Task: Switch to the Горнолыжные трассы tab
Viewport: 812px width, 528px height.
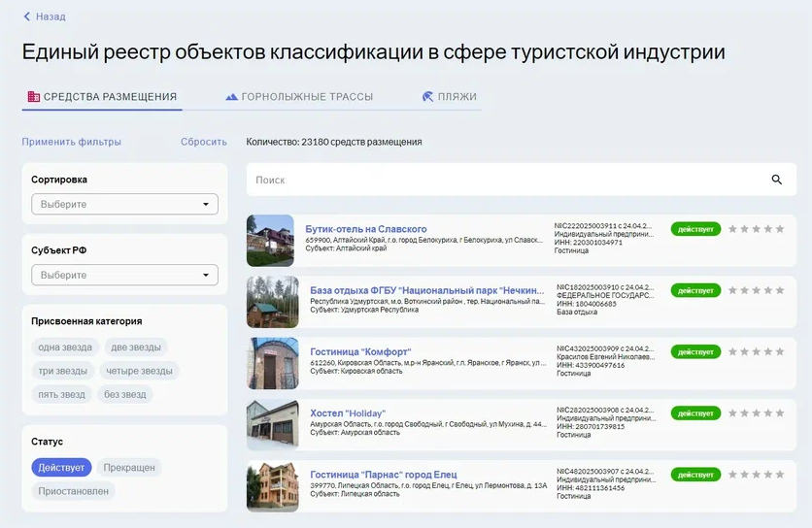Action: (x=307, y=97)
